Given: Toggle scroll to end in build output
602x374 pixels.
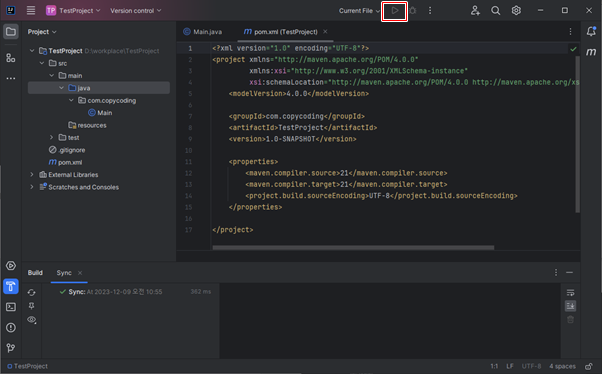Looking at the screenshot, I should (571, 306).
